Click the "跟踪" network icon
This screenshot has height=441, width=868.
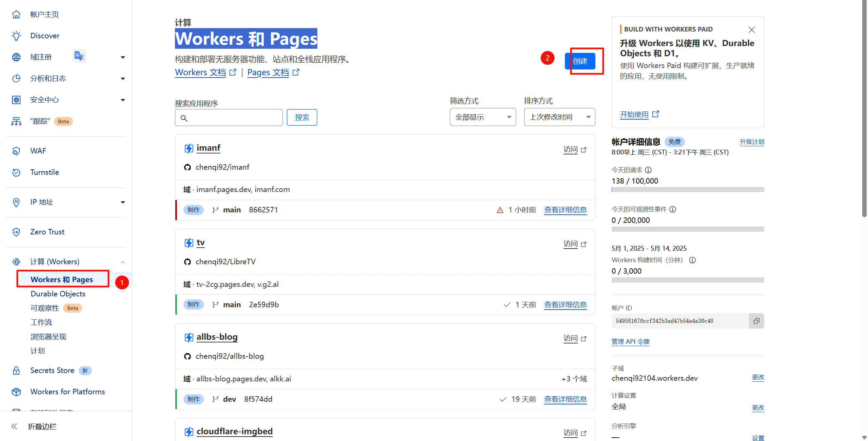click(16, 121)
